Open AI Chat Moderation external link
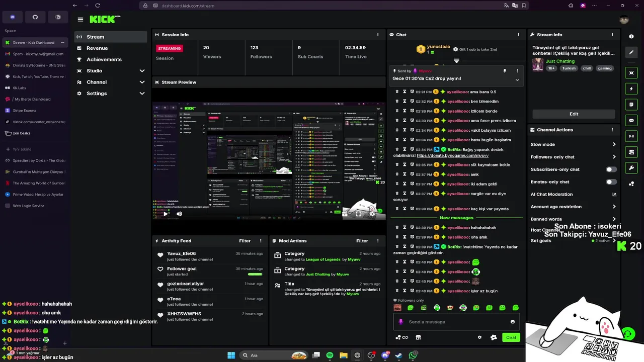The width and height of the screenshot is (644, 362). tap(614, 194)
